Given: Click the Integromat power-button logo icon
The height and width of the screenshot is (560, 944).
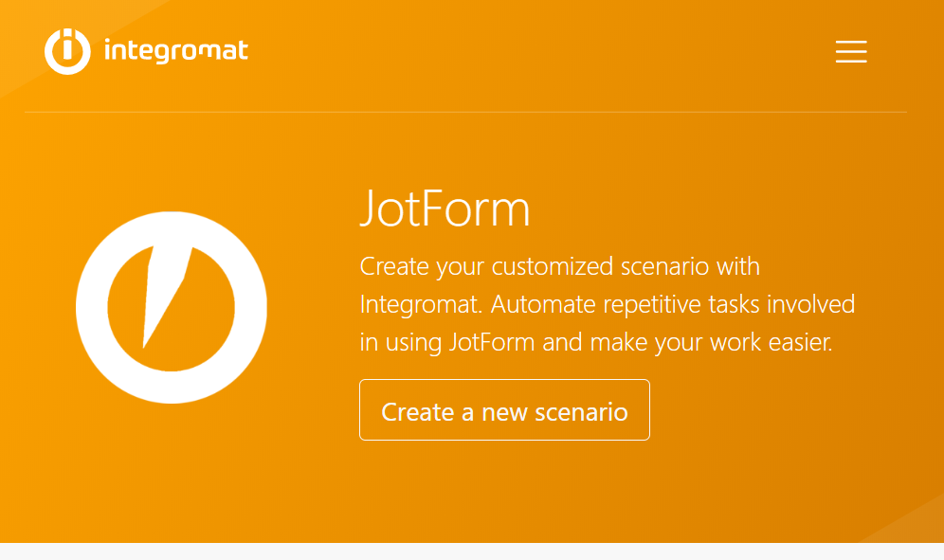Looking at the screenshot, I should [66, 51].
